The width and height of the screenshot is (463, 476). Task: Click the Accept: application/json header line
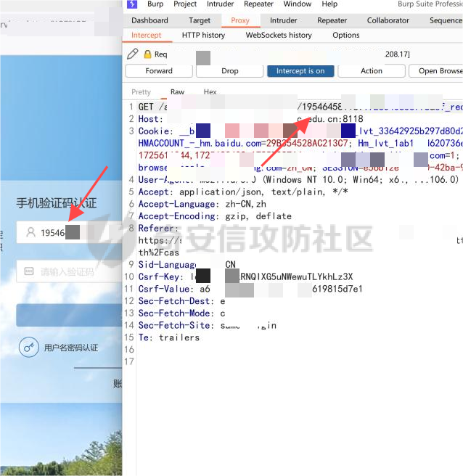point(243,192)
